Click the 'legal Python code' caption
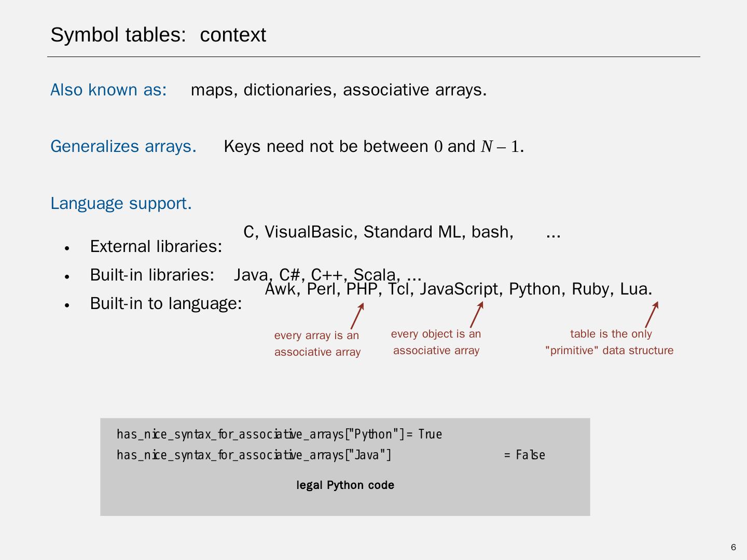The width and height of the screenshot is (747, 560). 345,485
